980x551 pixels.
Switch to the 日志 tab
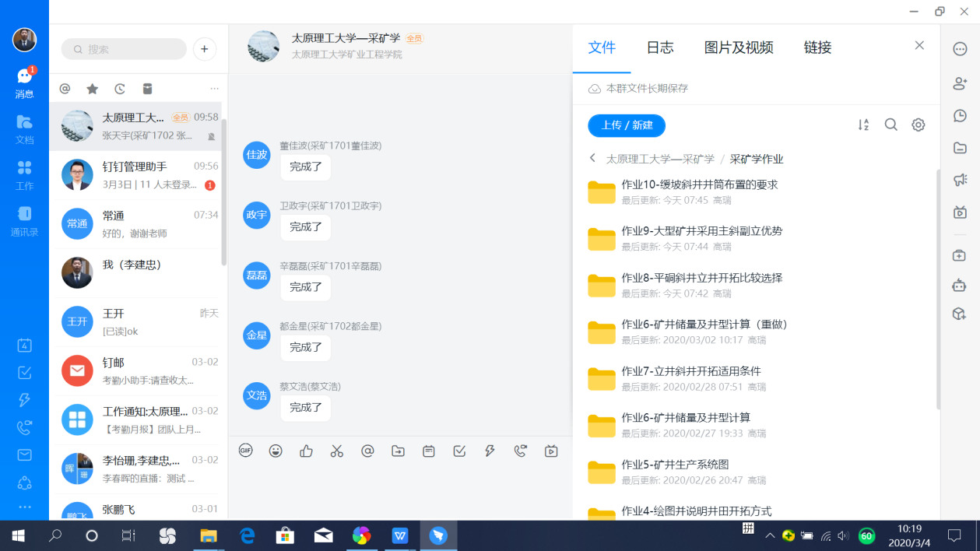pyautogui.click(x=659, y=47)
